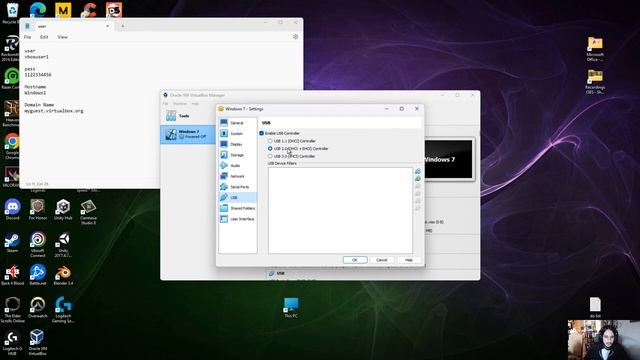
Task: Open Unity Hub desktop shortcut
Action: [x=63, y=209]
